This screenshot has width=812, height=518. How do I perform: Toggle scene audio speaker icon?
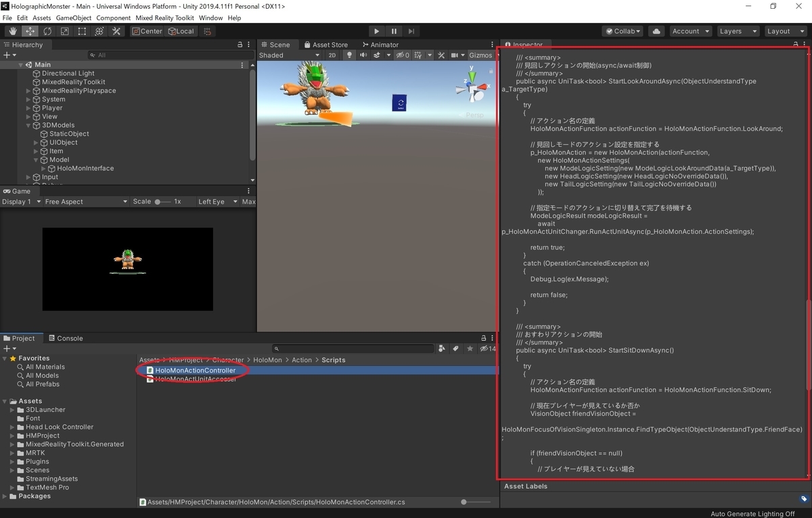(x=363, y=55)
